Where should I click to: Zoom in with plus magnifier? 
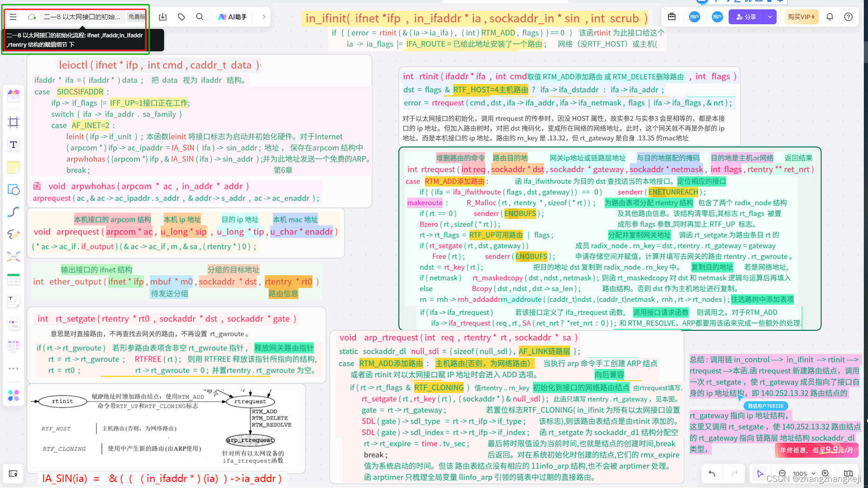825,474
